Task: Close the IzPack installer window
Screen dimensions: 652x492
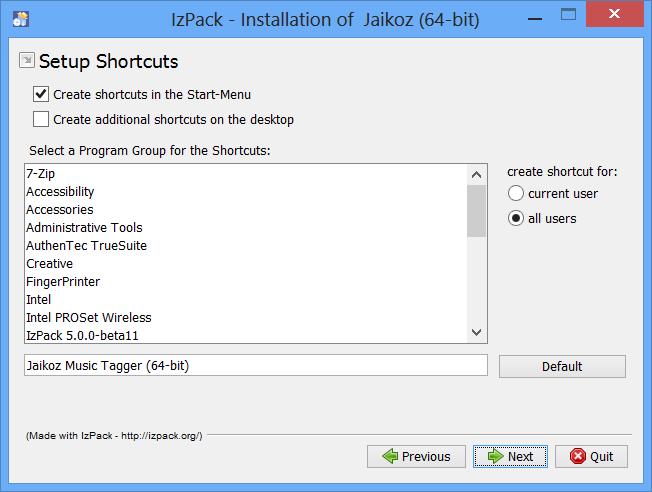Action: tap(614, 14)
